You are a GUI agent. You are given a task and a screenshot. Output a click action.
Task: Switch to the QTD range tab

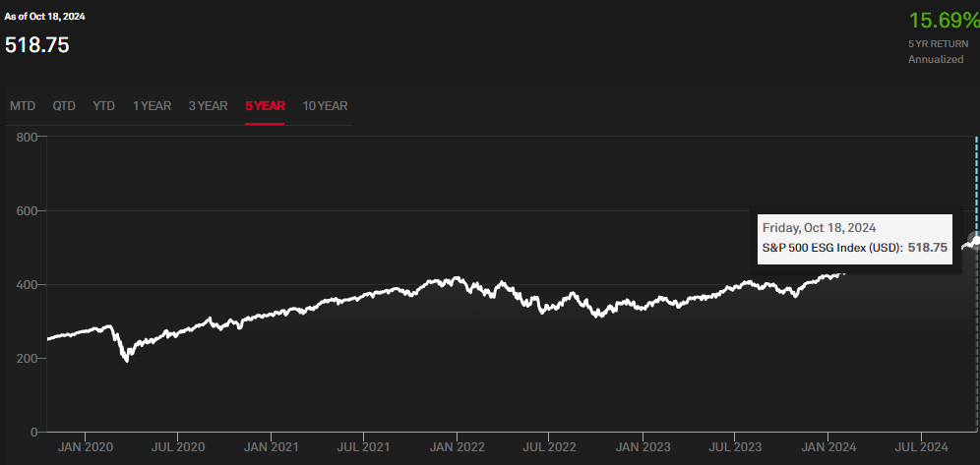point(64,106)
